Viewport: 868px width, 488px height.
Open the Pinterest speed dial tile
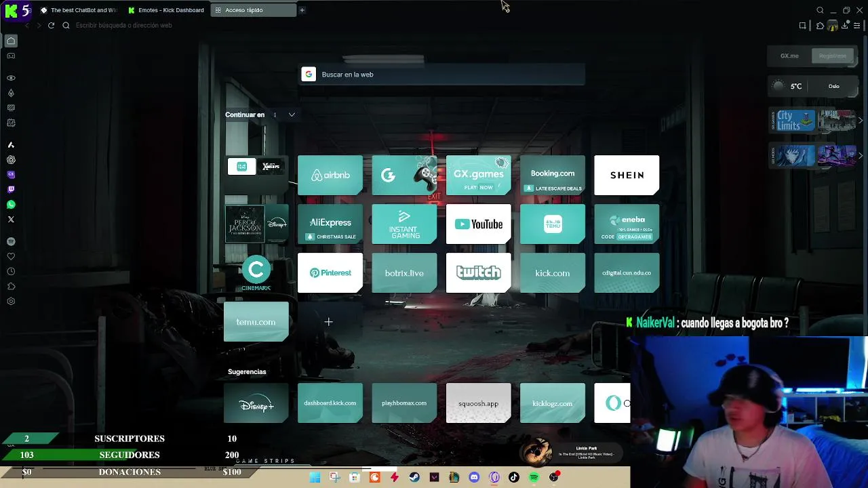(x=330, y=273)
